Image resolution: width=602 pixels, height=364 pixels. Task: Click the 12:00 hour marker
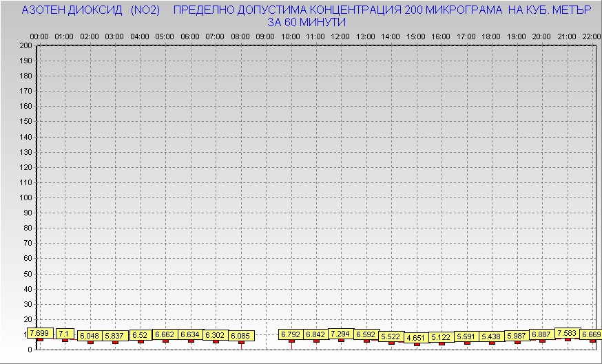click(340, 36)
